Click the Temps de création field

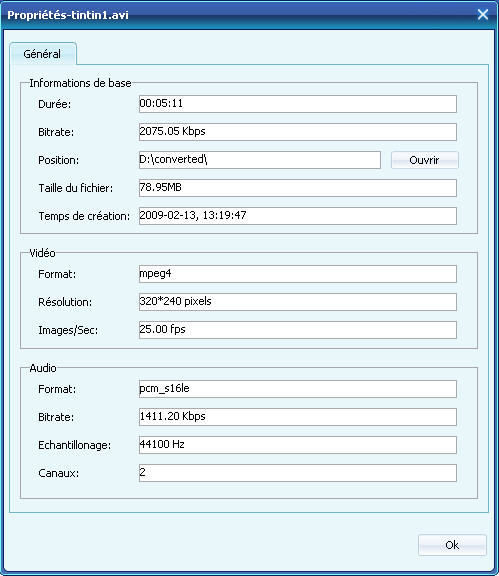tap(298, 216)
